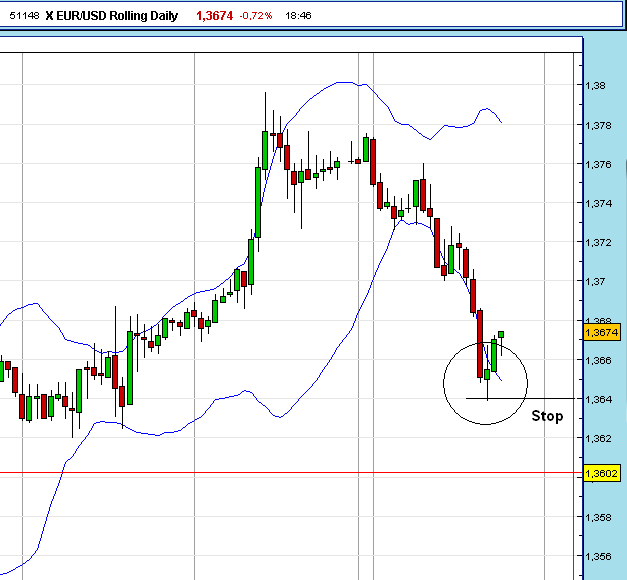Click the red 1,3674 quote in header
Screen dimensions: 627x580
[x=214, y=16]
